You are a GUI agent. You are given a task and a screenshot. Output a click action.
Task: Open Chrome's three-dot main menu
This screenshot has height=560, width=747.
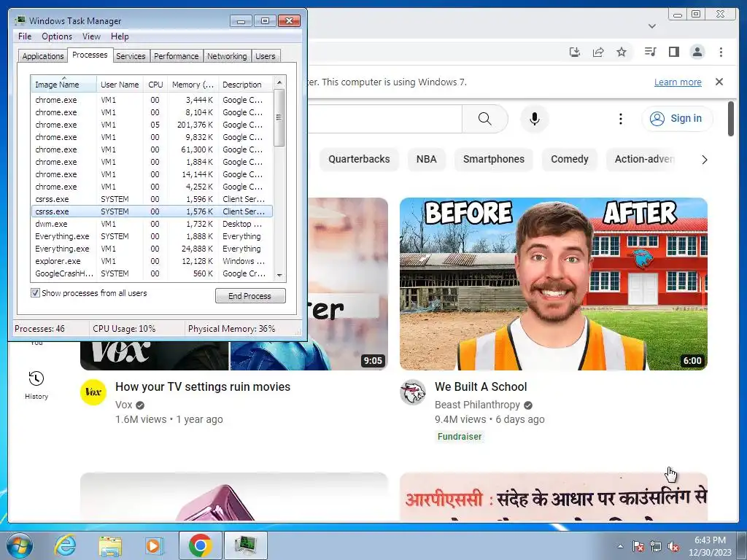[x=721, y=52]
